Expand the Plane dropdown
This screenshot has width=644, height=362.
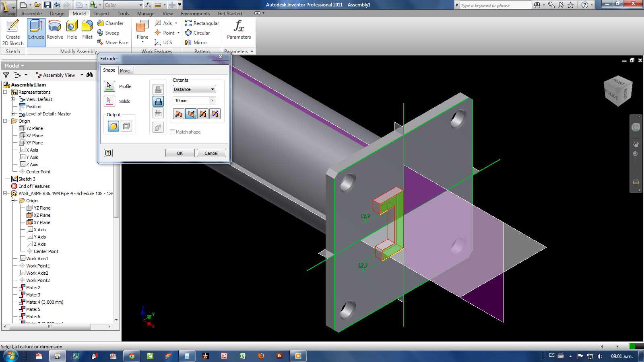[142, 42]
